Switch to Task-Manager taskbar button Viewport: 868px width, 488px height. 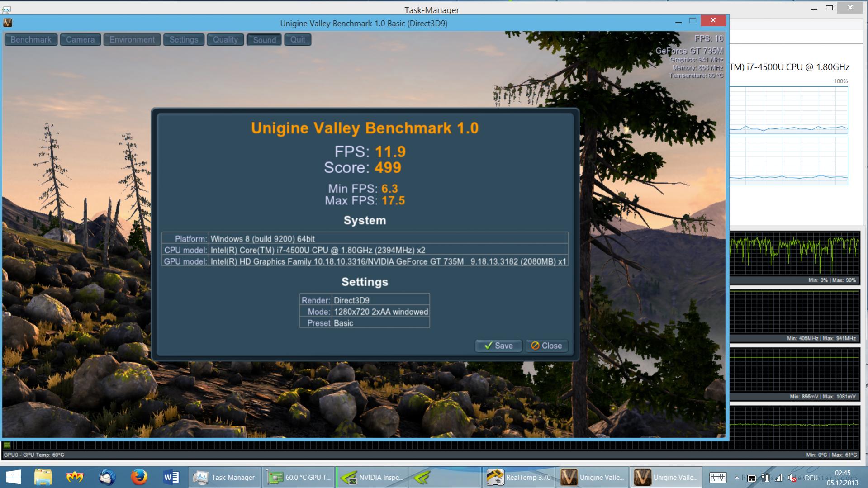pos(224,477)
